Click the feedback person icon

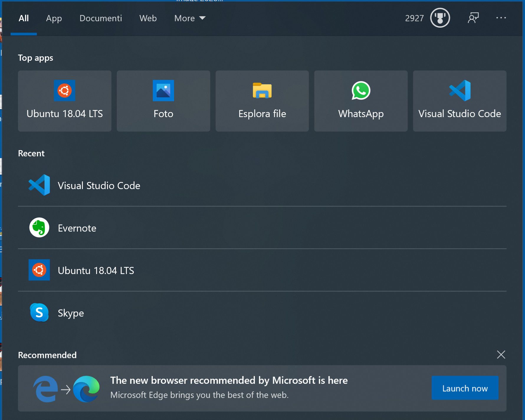tap(473, 18)
